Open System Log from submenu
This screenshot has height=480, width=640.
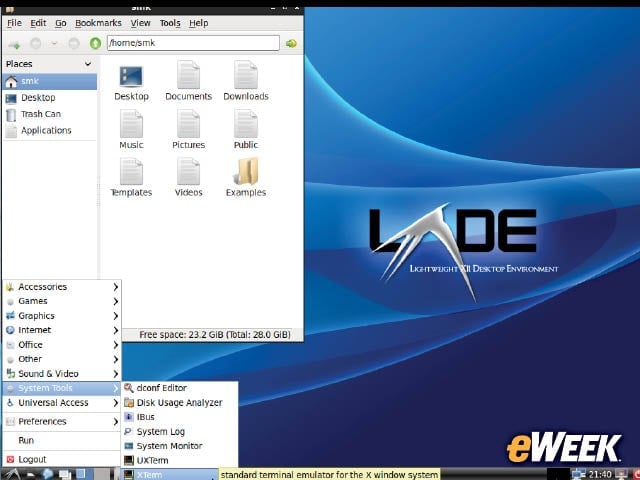[180, 432]
